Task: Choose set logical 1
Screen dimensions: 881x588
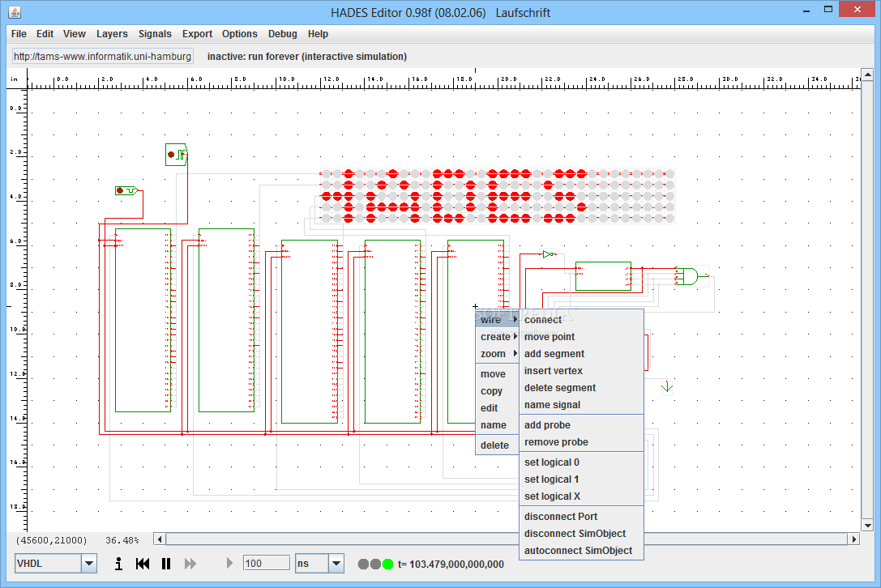Action: point(582,479)
